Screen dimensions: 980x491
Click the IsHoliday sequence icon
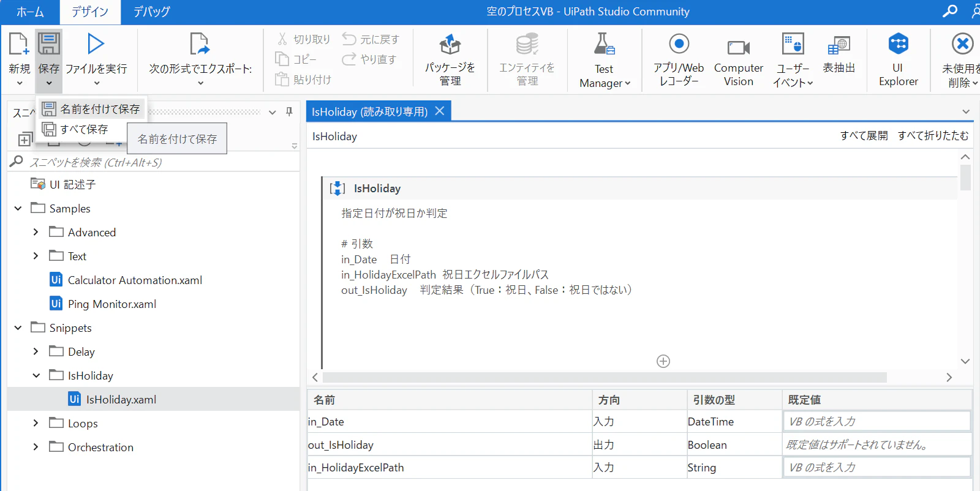[337, 189]
